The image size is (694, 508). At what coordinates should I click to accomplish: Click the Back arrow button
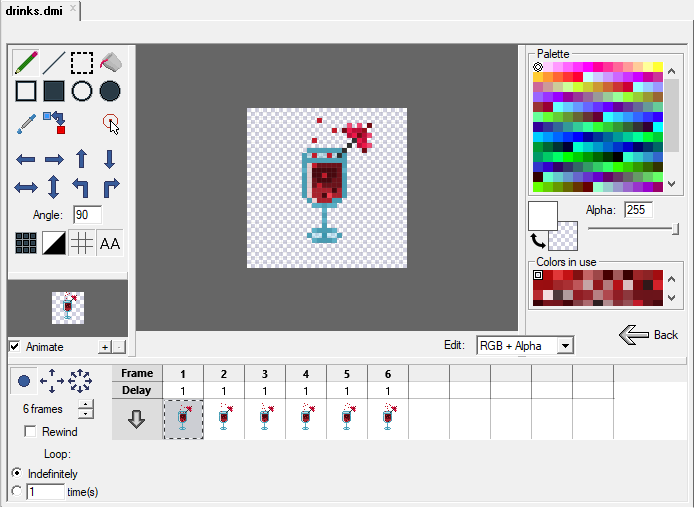point(649,335)
